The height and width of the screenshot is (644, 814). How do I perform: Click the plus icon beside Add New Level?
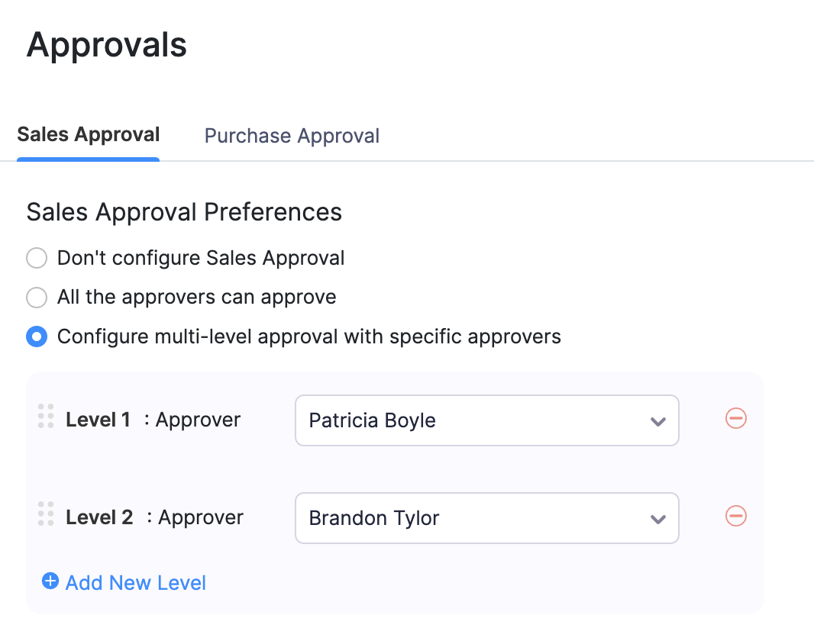click(x=50, y=581)
